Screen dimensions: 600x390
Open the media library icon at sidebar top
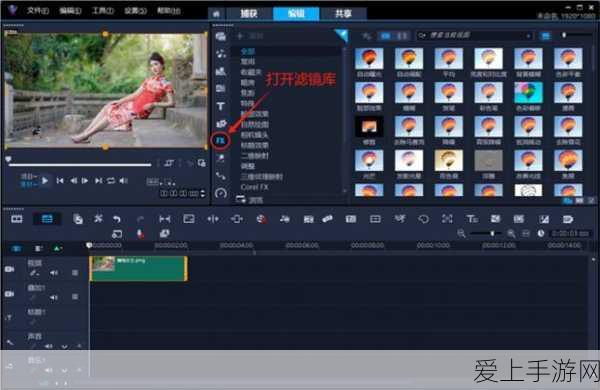221,37
